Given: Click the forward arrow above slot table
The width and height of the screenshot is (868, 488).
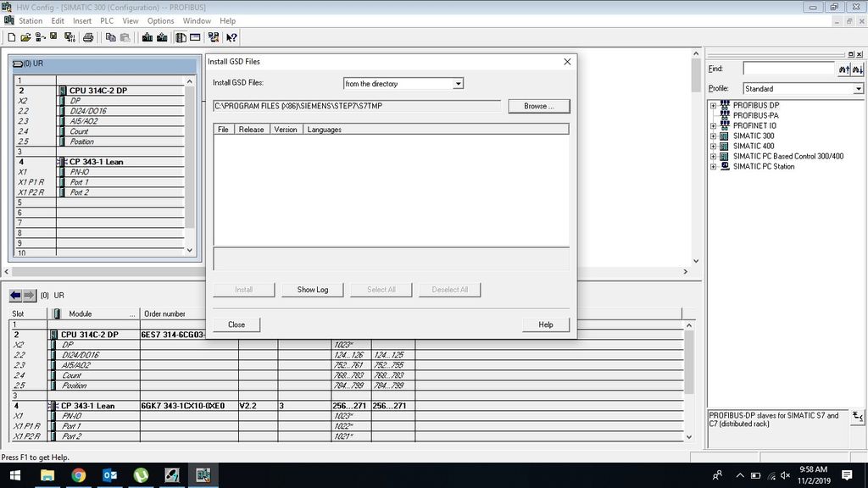Looking at the screenshot, I should [x=29, y=296].
